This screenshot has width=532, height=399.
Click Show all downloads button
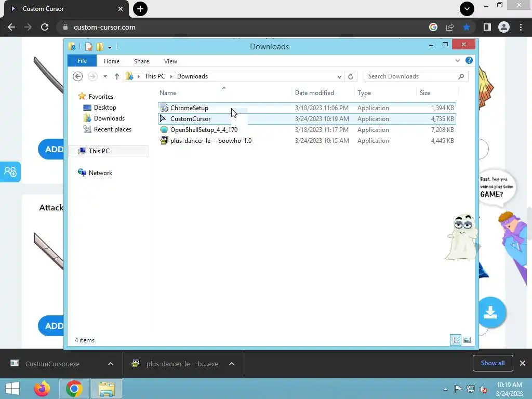pyautogui.click(x=493, y=363)
